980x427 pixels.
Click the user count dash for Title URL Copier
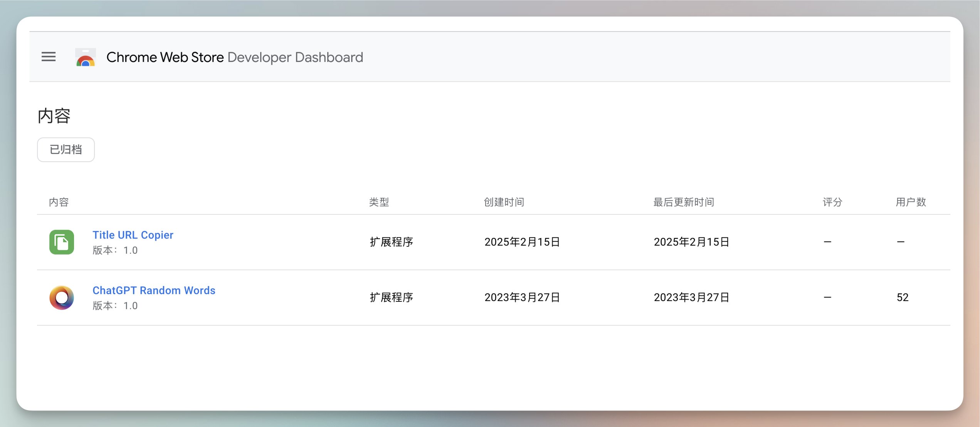click(x=901, y=242)
